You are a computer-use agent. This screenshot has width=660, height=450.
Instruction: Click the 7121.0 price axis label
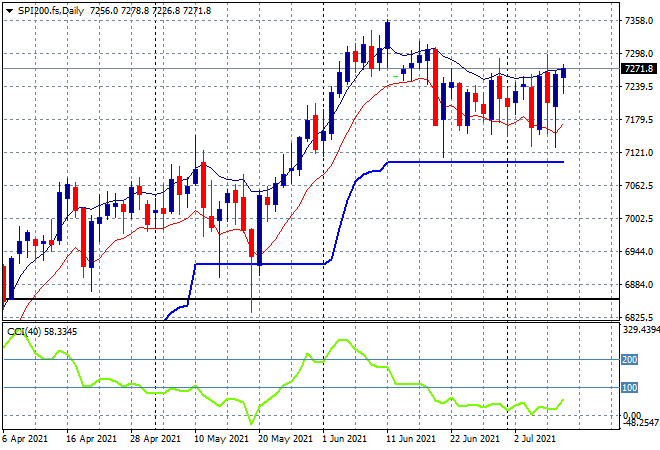(639, 152)
